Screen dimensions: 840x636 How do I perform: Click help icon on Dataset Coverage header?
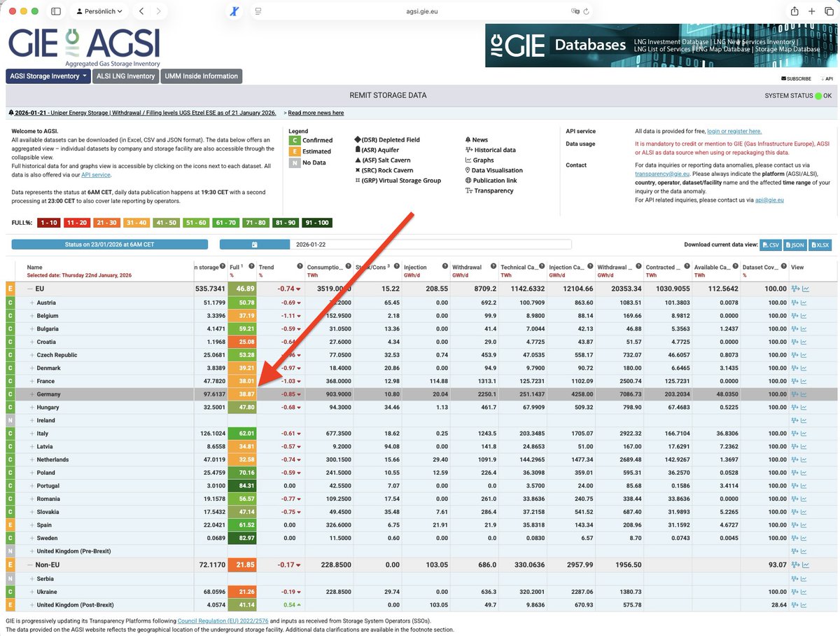coord(785,267)
